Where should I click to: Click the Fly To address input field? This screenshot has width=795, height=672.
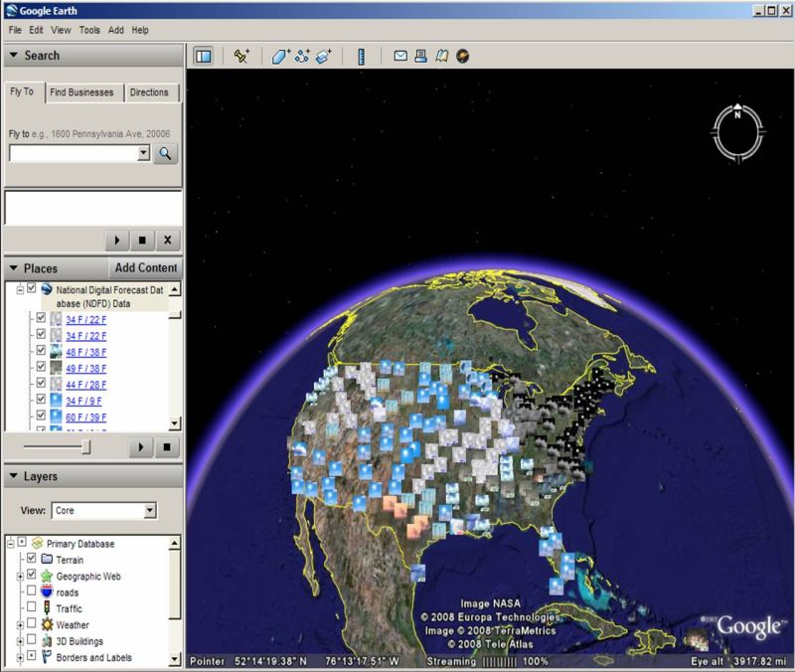(x=74, y=153)
